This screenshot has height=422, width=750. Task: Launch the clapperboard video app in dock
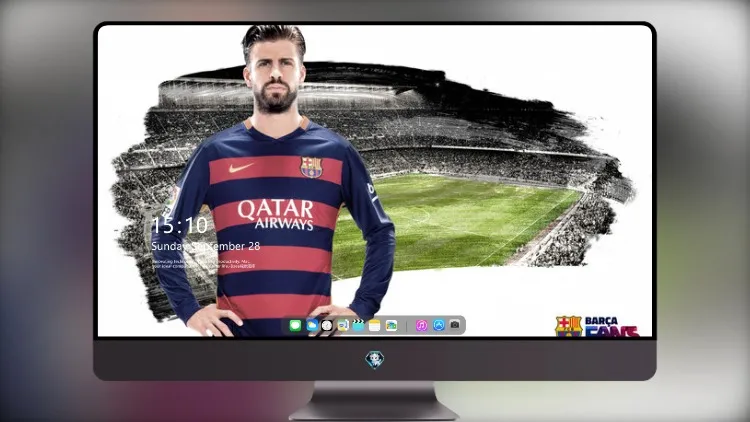(x=358, y=326)
